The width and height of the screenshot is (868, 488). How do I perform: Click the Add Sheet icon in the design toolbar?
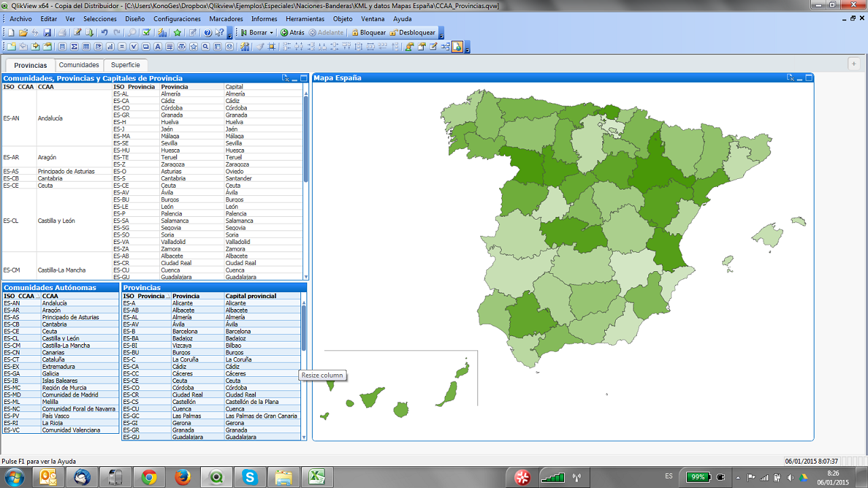pyautogui.click(x=12, y=47)
